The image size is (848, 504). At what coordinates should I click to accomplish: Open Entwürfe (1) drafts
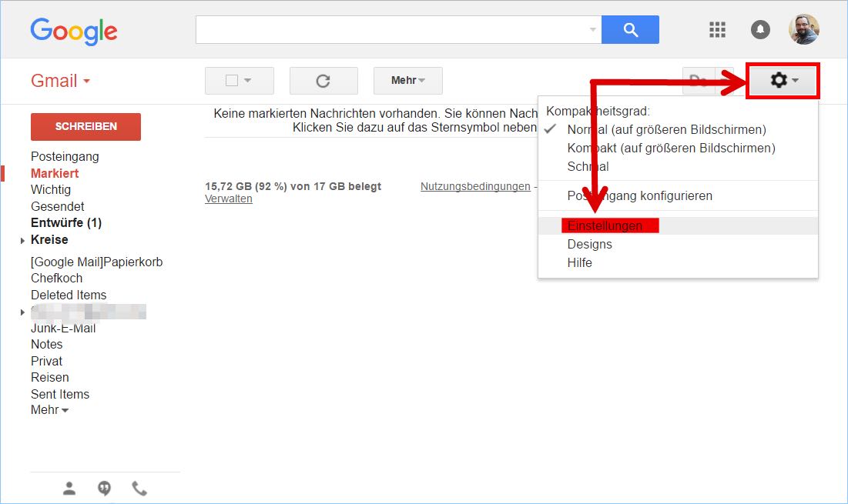66,223
